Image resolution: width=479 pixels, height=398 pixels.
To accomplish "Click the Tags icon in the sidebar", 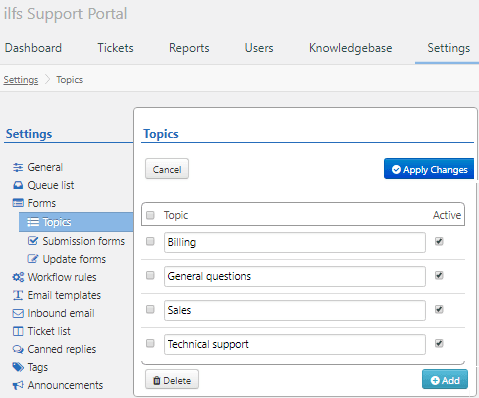I will pyautogui.click(x=18, y=367).
